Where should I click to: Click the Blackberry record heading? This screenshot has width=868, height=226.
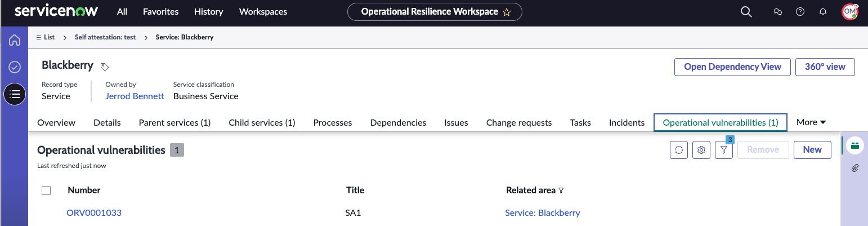coord(68,65)
